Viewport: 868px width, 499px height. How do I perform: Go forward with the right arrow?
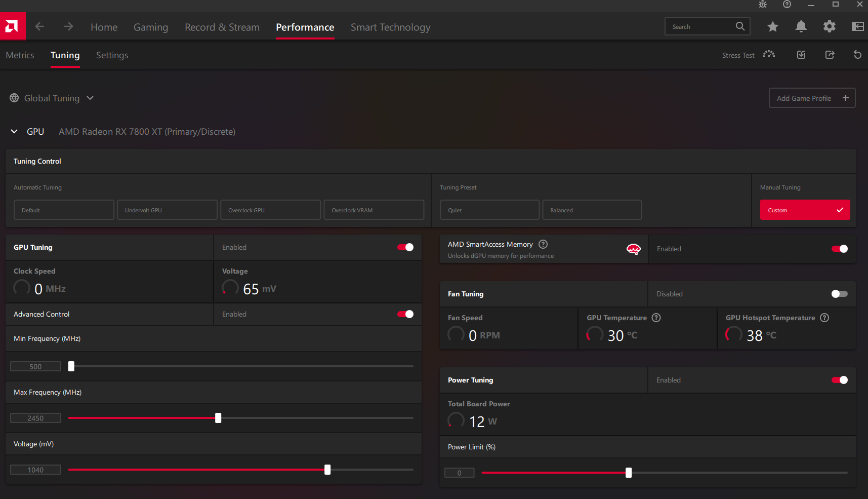click(68, 26)
